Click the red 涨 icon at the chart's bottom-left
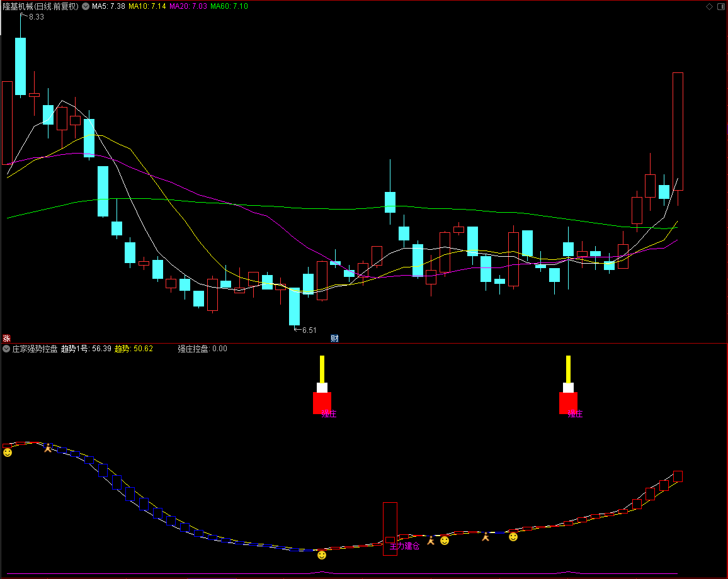This screenshot has height=579, width=728. point(6,338)
